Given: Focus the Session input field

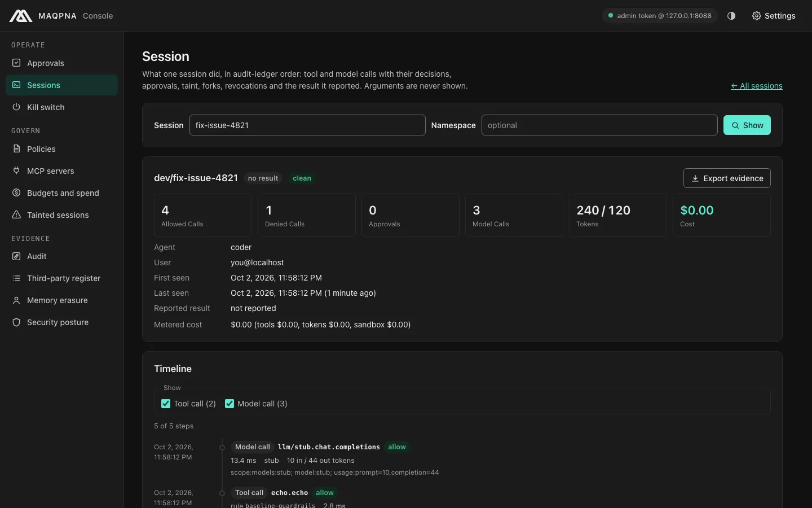Looking at the screenshot, I should pyautogui.click(x=307, y=125).
